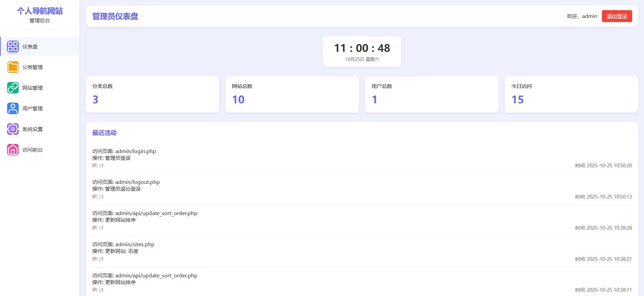Click the green chain-link site icon
The width and height of the screenshot is (644, 296).
(x=13, y=88)
